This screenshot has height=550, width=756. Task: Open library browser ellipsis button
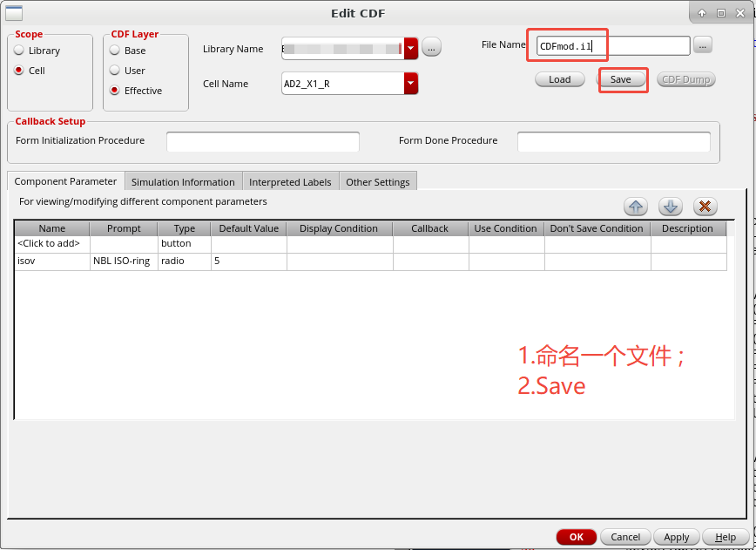431,48
